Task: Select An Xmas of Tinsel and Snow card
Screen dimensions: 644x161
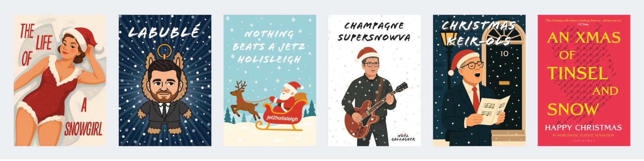Action: [584, 80]
